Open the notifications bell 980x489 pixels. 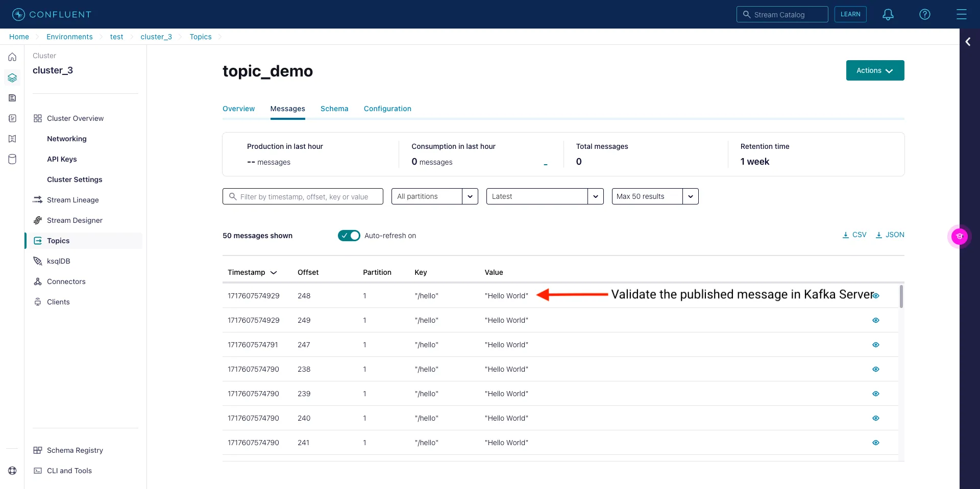[x=888, y=14]
